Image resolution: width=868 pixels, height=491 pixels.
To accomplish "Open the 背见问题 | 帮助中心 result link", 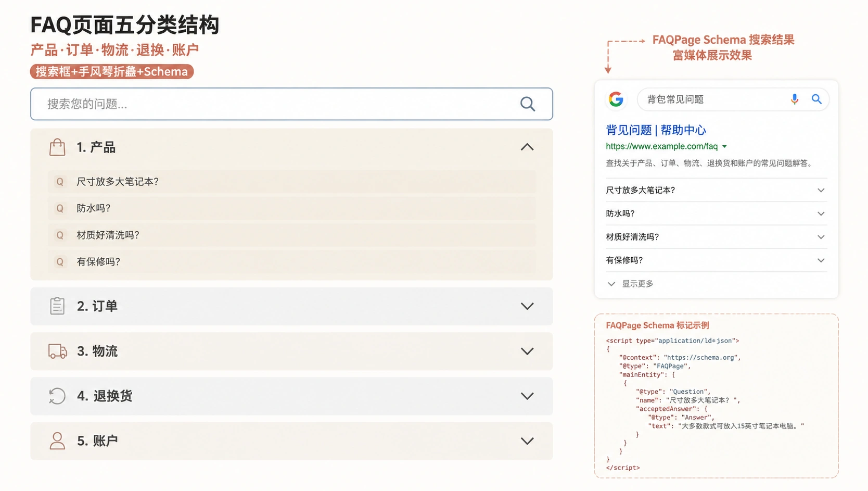I will tap(656, 130).
